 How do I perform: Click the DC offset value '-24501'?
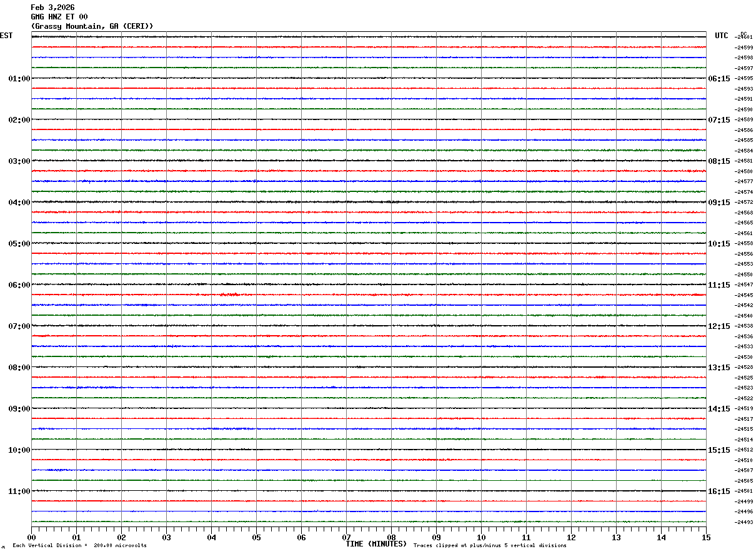744,491
